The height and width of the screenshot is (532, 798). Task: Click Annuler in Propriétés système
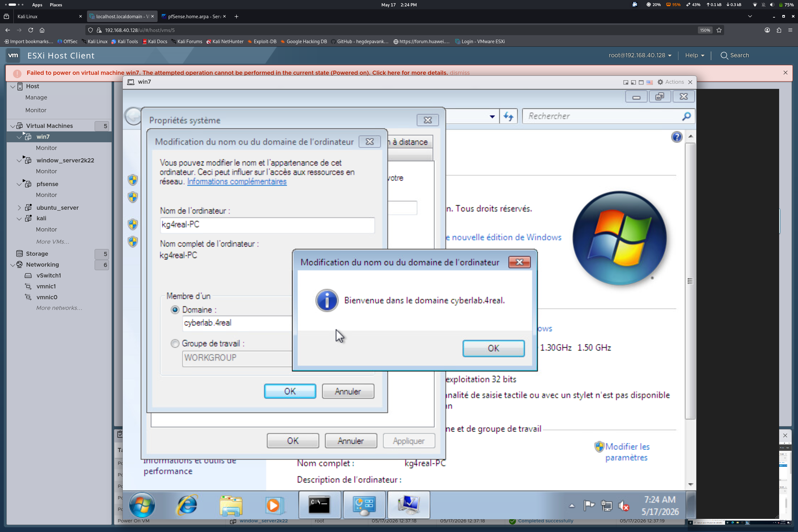350,441
